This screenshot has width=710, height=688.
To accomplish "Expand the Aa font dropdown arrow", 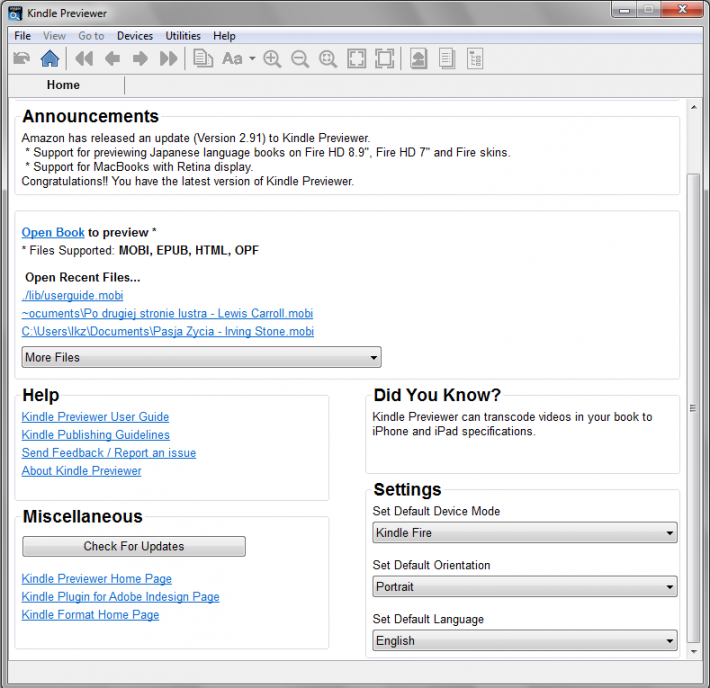I will point(252,58).
